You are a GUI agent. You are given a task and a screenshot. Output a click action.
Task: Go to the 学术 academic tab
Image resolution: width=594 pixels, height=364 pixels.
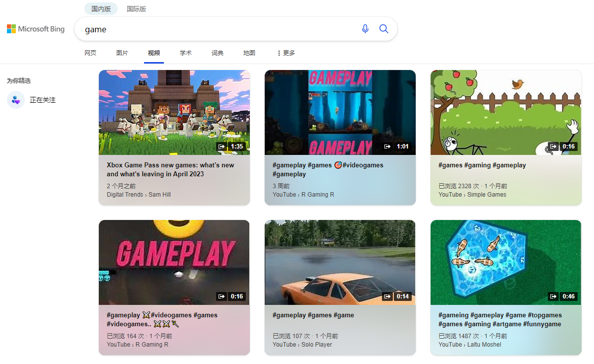pos(186,53)
